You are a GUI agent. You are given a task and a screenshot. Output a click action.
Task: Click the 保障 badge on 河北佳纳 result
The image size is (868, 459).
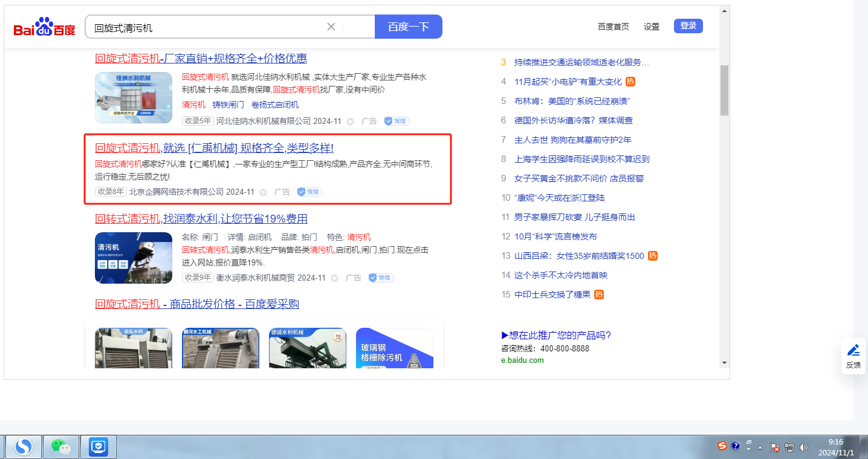pyautogui.click(x=397, y=121)
